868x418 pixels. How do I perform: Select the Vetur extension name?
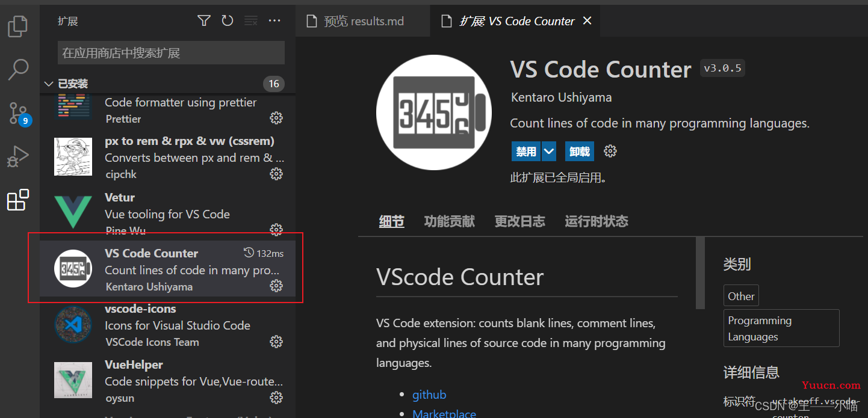(x=120, y=197)
